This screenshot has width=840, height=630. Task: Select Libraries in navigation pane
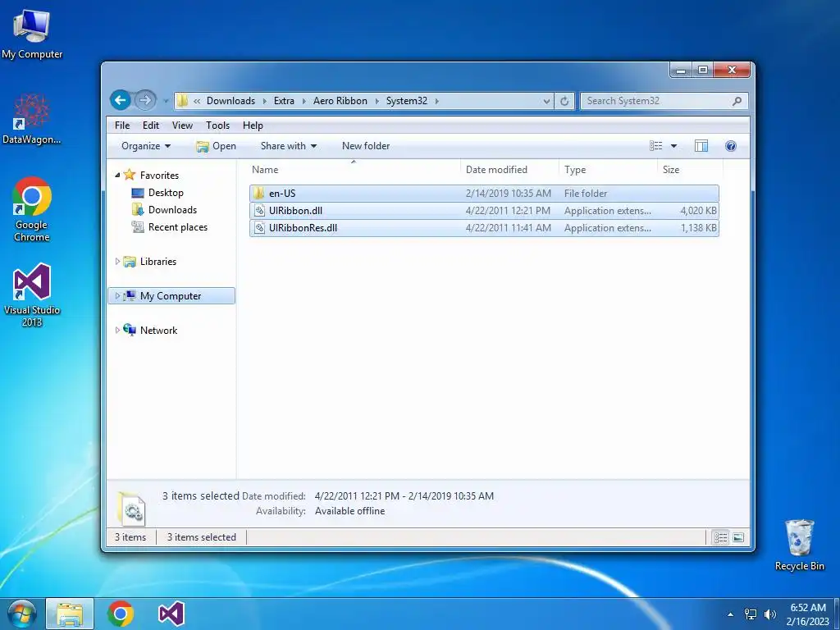(158, 262)
